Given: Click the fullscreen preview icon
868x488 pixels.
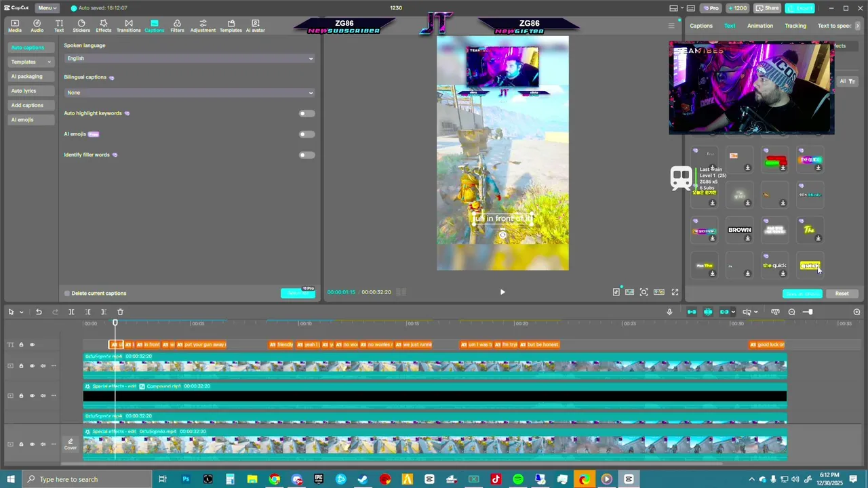Looking at the screenshot, I should tap(675, 292).
